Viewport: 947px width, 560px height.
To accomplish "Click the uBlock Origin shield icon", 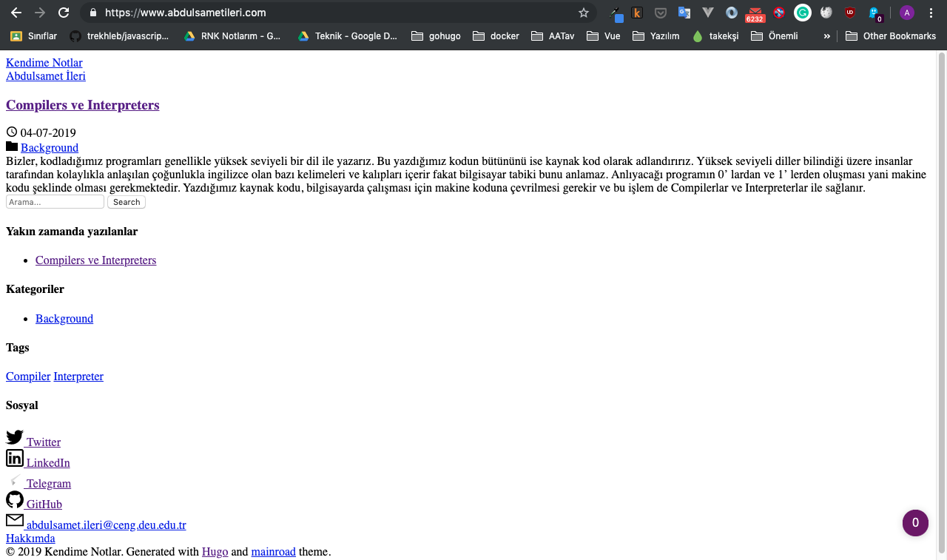I will pos(849,13).
